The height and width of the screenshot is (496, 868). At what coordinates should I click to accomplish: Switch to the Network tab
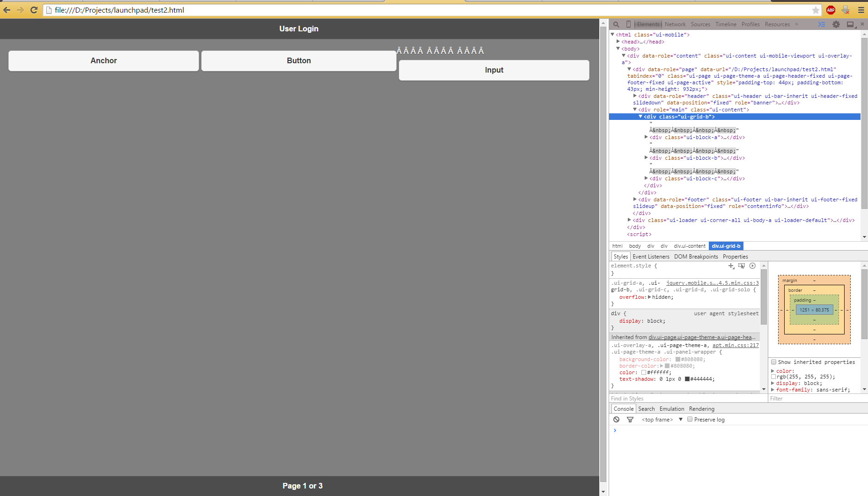[x=675, y=24]
